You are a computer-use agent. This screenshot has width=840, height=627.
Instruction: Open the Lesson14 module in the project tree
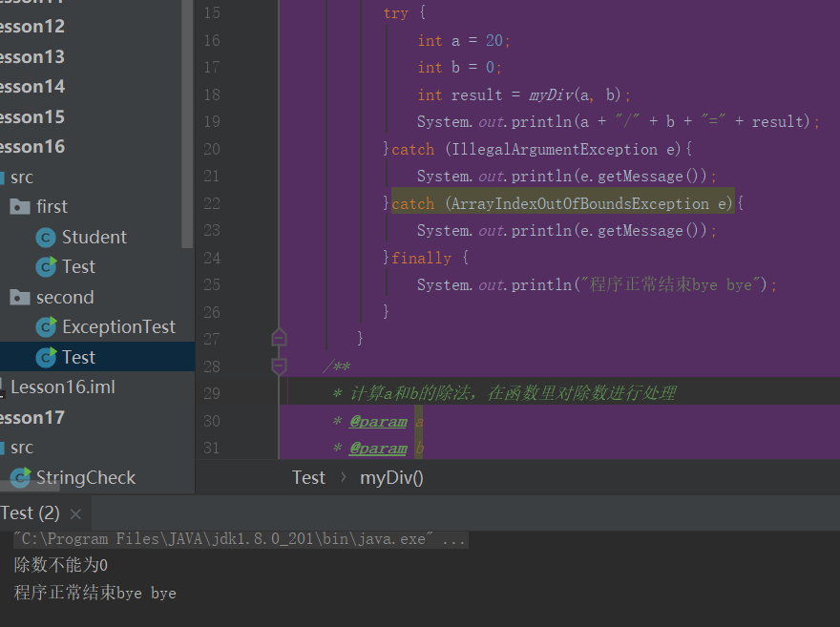tap(32, 87)
